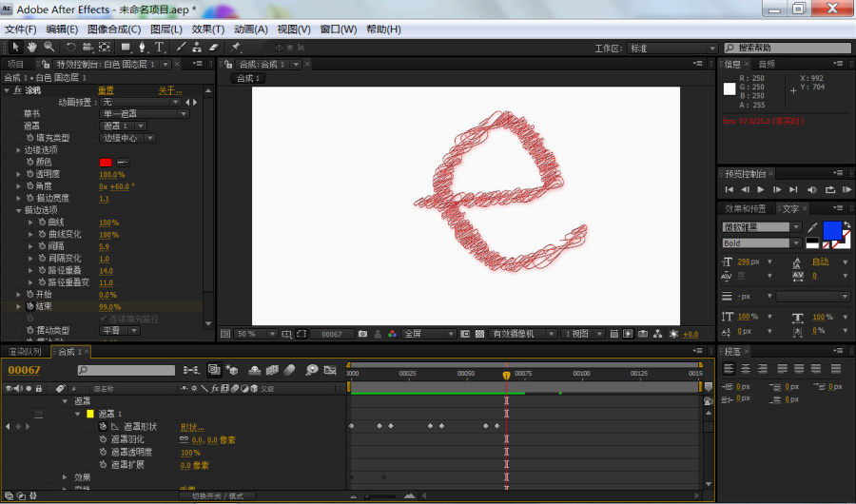Open the 动画(A) menu

251,29
